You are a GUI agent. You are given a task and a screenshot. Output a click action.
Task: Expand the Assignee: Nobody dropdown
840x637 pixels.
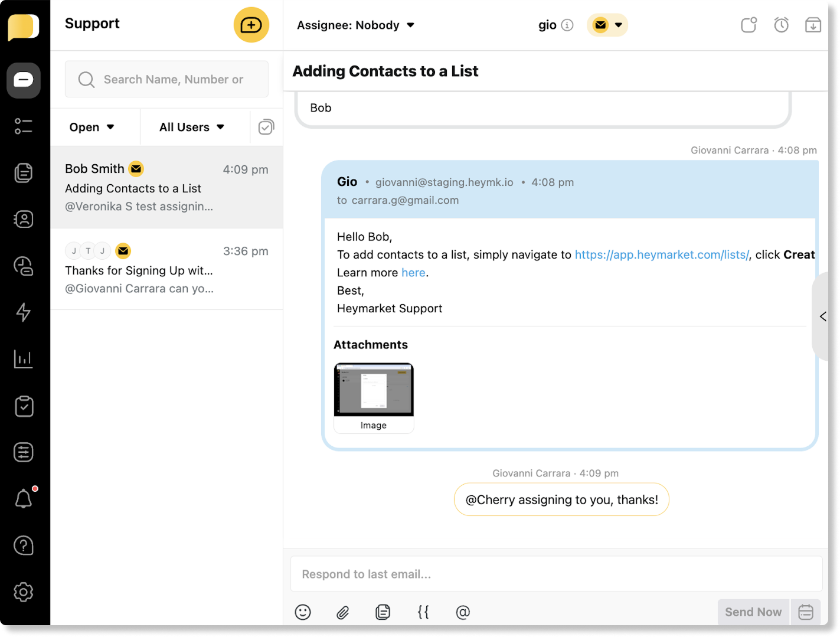click(355, 25)
